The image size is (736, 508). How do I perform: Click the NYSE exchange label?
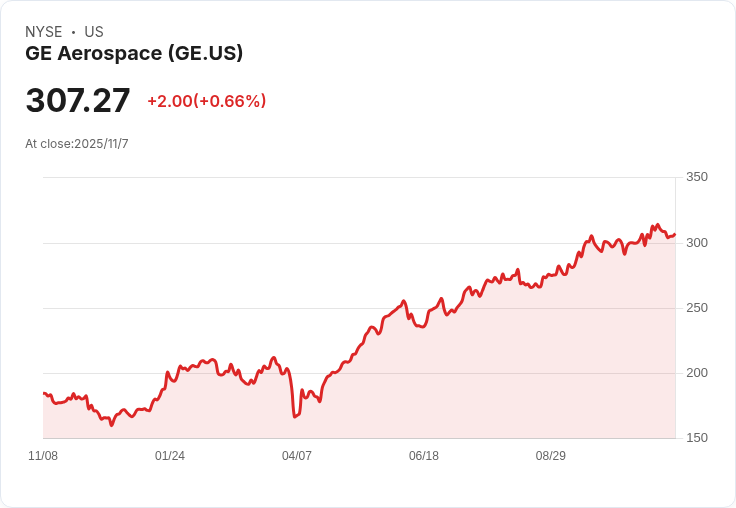44,32
